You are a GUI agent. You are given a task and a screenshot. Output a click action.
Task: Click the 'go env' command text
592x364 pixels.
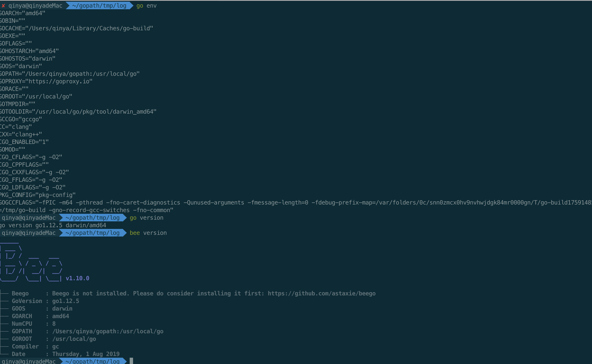point(147,5)
